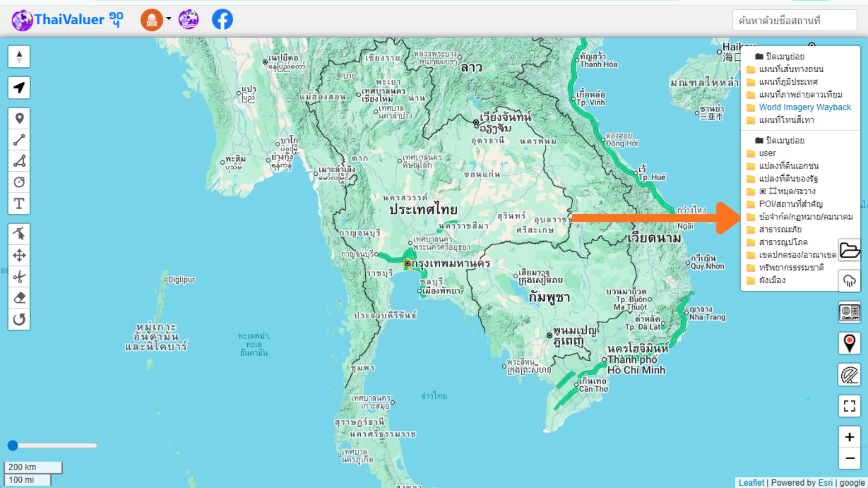
Task: Click the map zoom in button
Action: coord(849,437)
